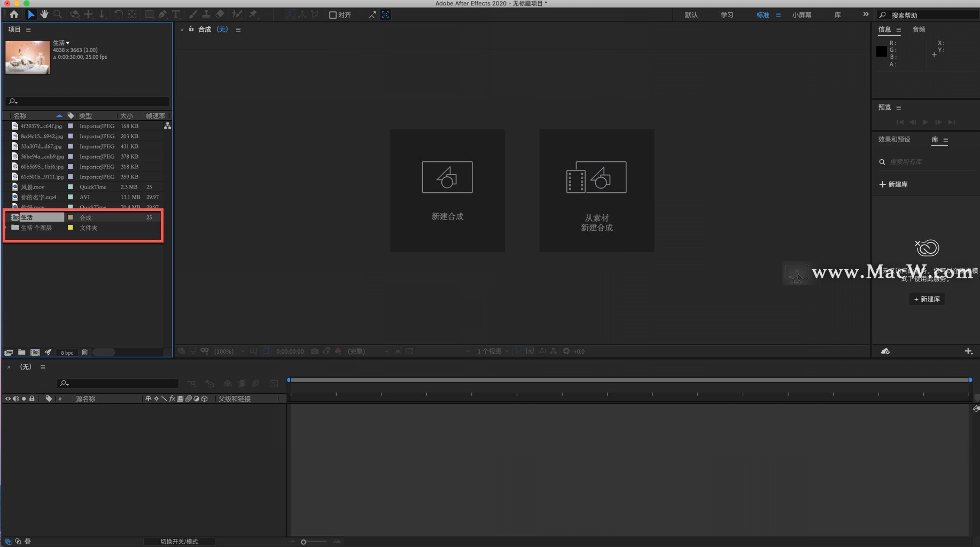Change 8 bpc color depth
Viewport: 980px width, 547px height.
click(67, 353)
